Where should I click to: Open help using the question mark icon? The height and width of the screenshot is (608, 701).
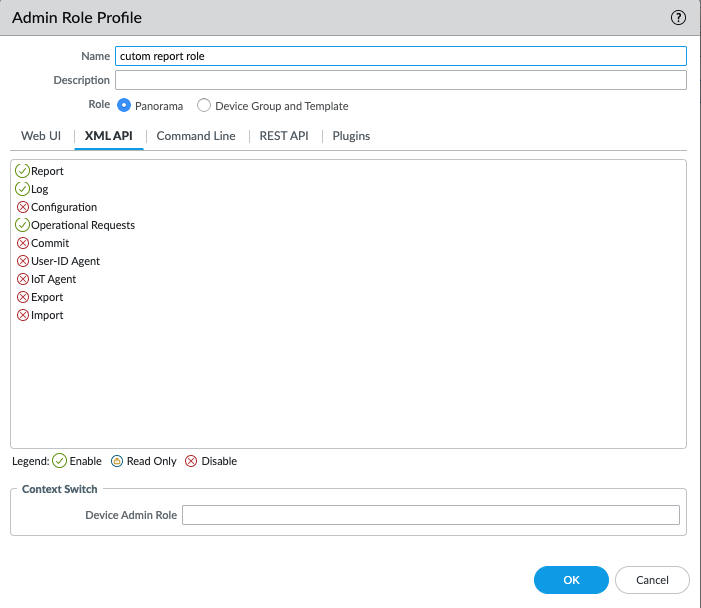[678, 17]
